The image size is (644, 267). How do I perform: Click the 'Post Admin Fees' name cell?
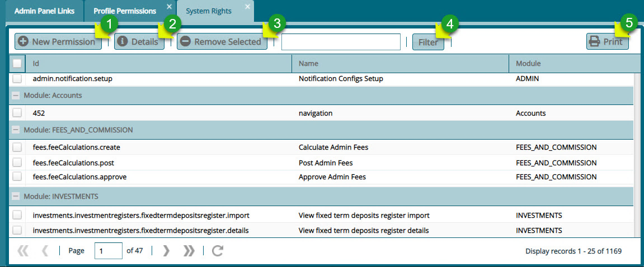(326, 163)
